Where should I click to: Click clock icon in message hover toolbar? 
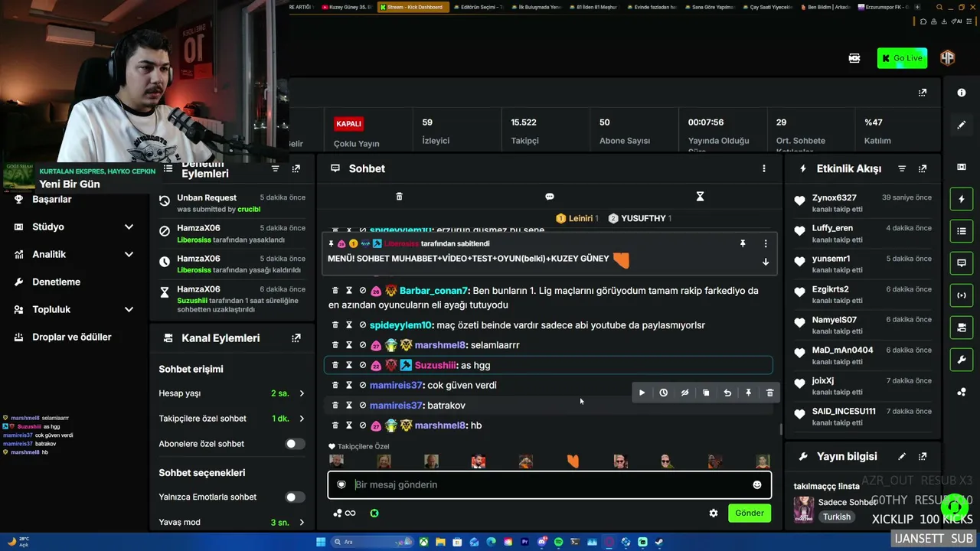point(663,393)
